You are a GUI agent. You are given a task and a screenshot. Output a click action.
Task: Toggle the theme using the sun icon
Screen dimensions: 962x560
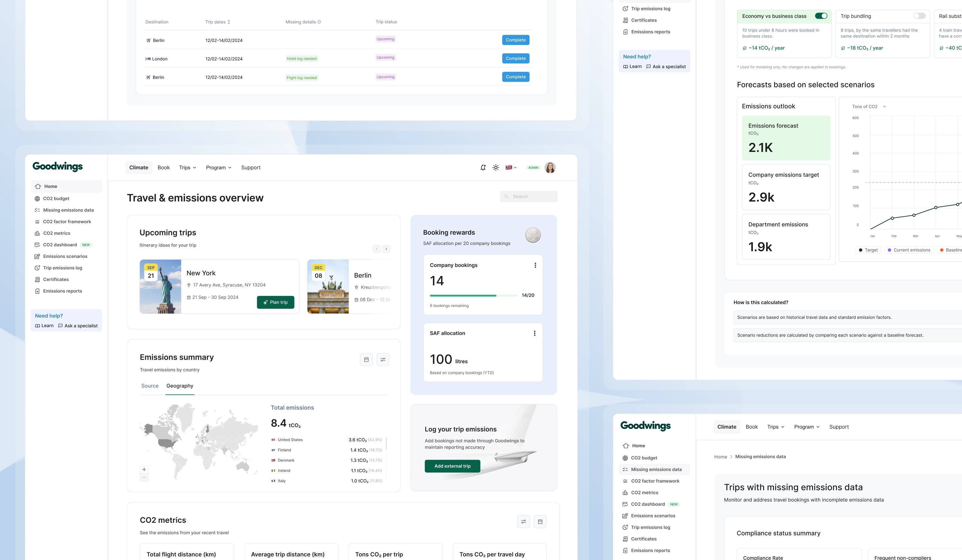(495, 167)
